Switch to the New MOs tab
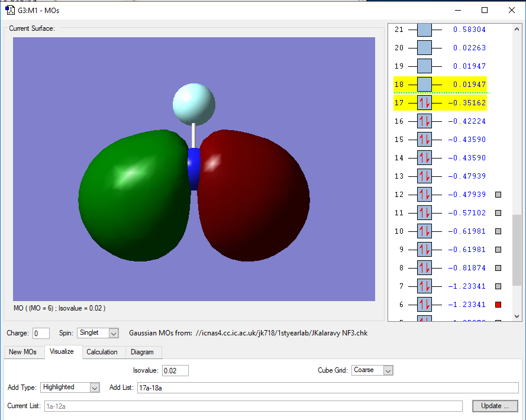Image resolution: width=526 pixels, height=420 pixels. pyautogui.click(x=22, y=352)
